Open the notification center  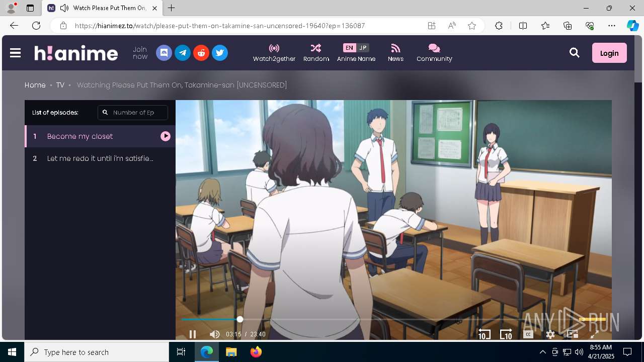pyautogui.click(x=627, y=352)
